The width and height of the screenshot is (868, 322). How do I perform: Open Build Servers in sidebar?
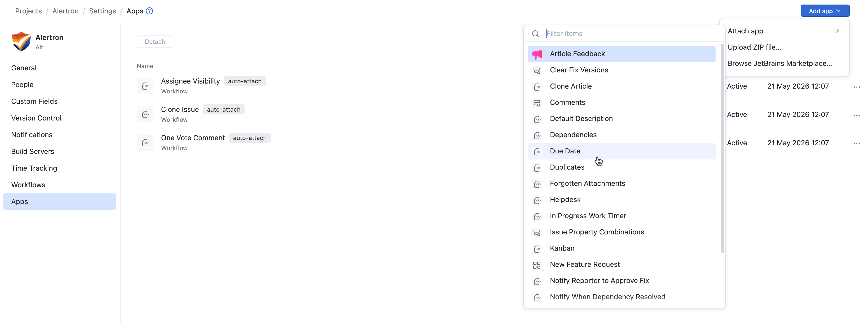(x=59, y=151)
